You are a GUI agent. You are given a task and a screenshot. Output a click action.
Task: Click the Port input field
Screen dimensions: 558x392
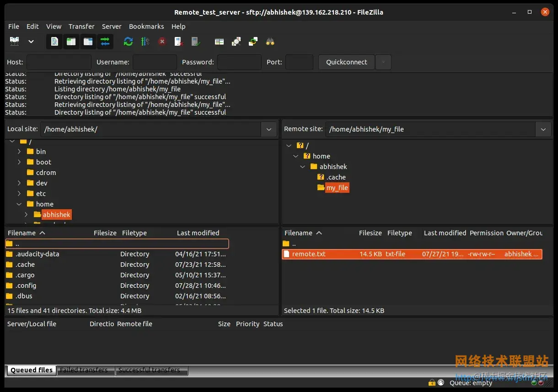pyautogui.click(x=299, y=62)
